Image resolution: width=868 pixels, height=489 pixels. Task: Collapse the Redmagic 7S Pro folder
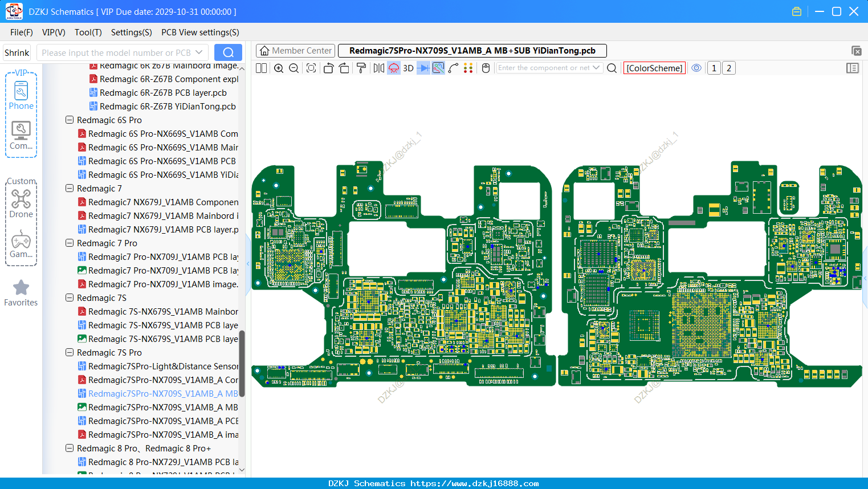point(70,353)
